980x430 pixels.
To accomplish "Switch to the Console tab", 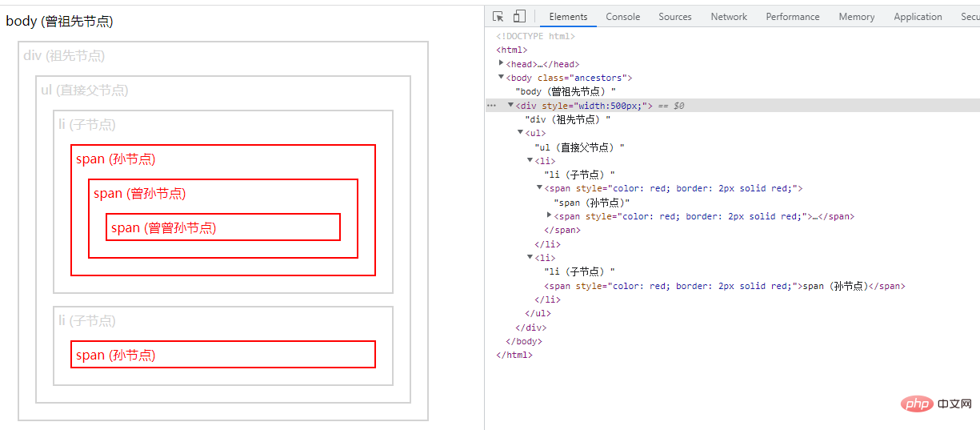I will coord(622,16).
